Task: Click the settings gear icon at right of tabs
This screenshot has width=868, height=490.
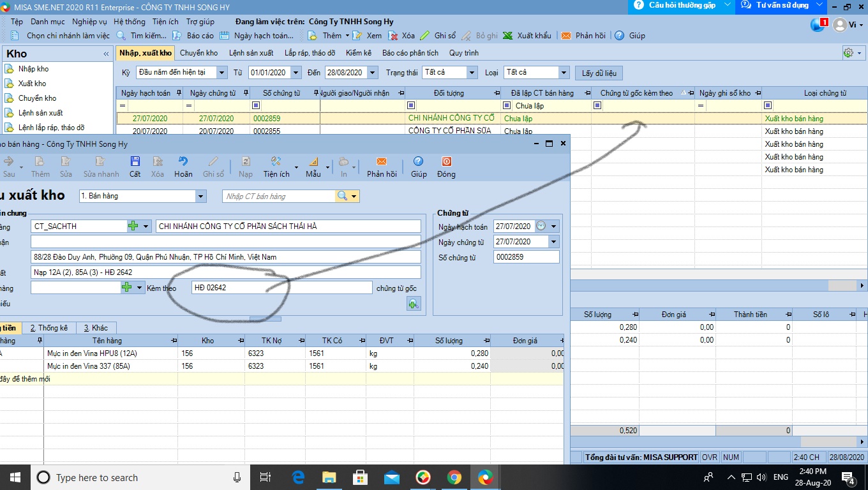Action: coord(848,53)
